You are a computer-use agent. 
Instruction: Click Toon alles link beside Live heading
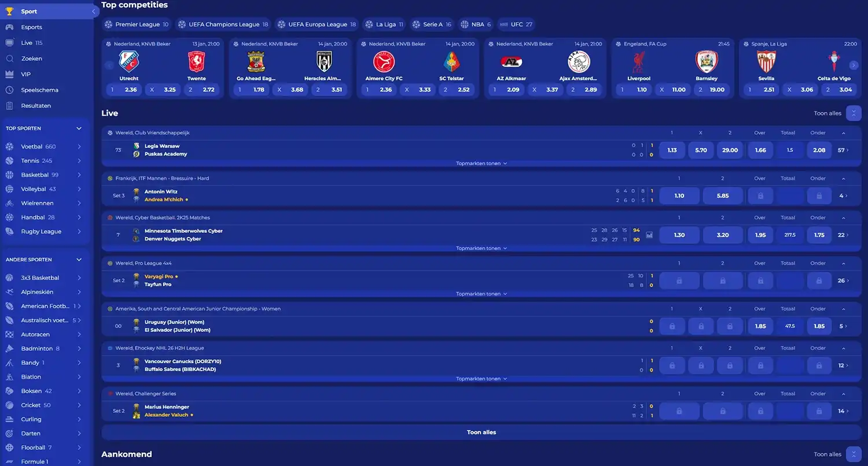[827, 113]
